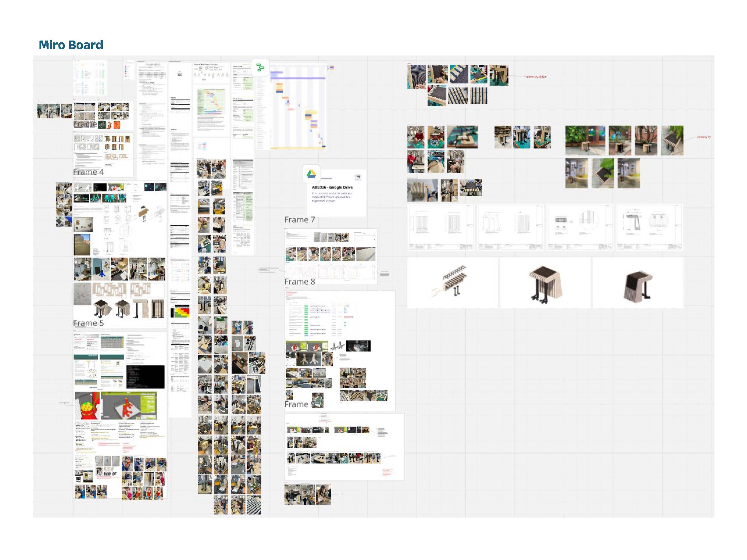This screenshot has width=747, height=560.
Task: Open the rear-view stool render thumbnail
Action: pos(638,283)
